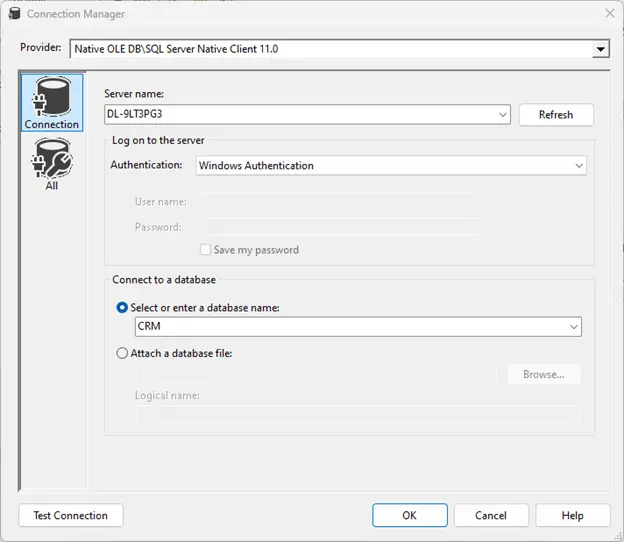Open Help for the Connection Manager
This screenshot has height=542, width=624.
coord(572,515)
